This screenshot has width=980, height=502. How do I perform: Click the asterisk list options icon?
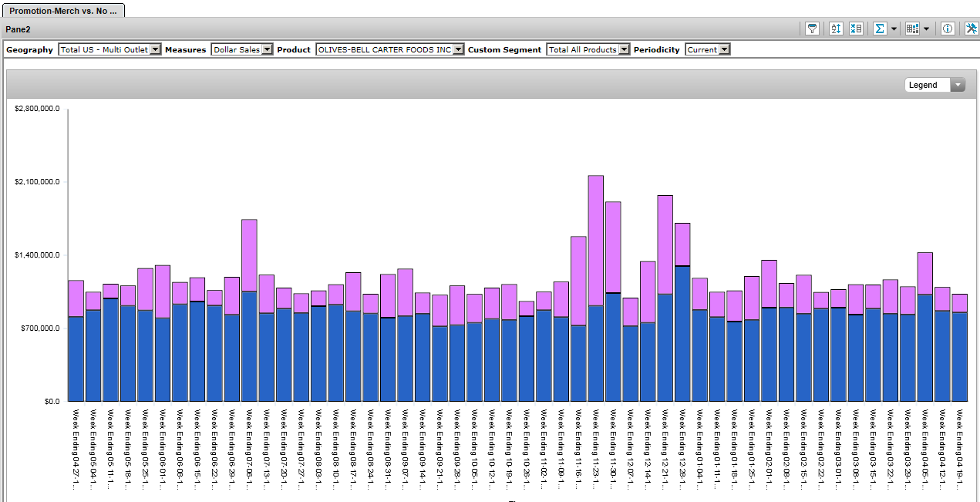point(856,29)
